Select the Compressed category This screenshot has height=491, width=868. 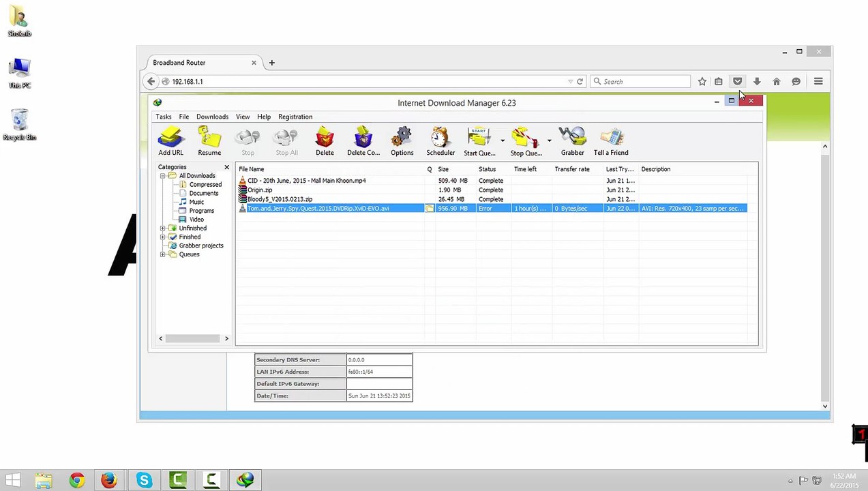tap(205, 185)
